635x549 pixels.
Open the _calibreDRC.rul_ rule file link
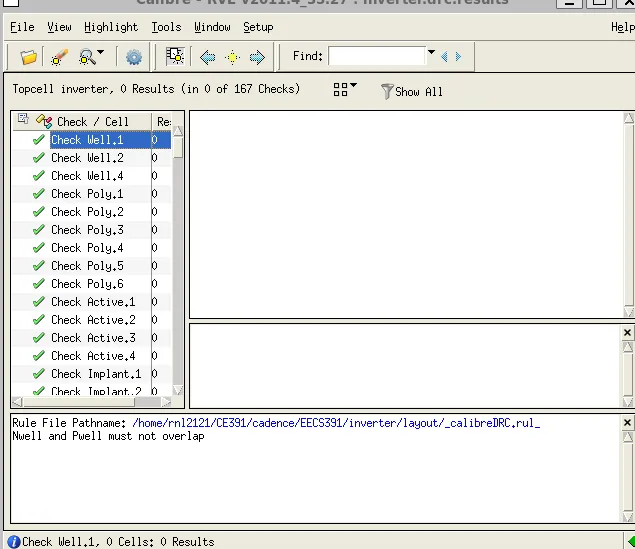tap(336, 423)
